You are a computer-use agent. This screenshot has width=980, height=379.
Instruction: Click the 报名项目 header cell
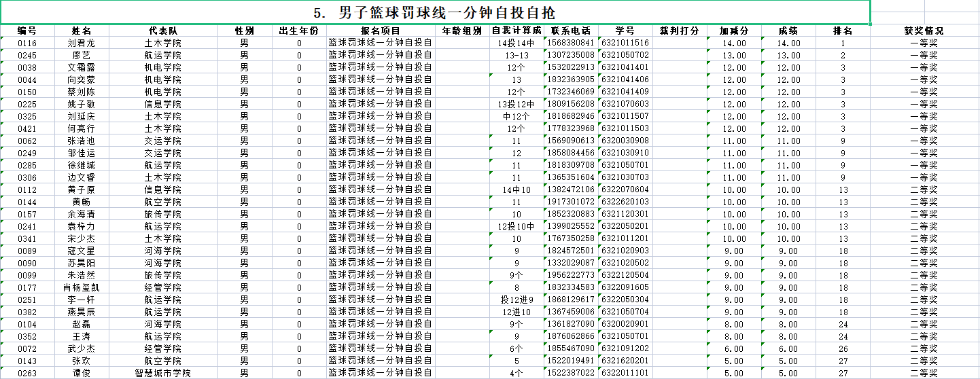click(x=381, y=31)
